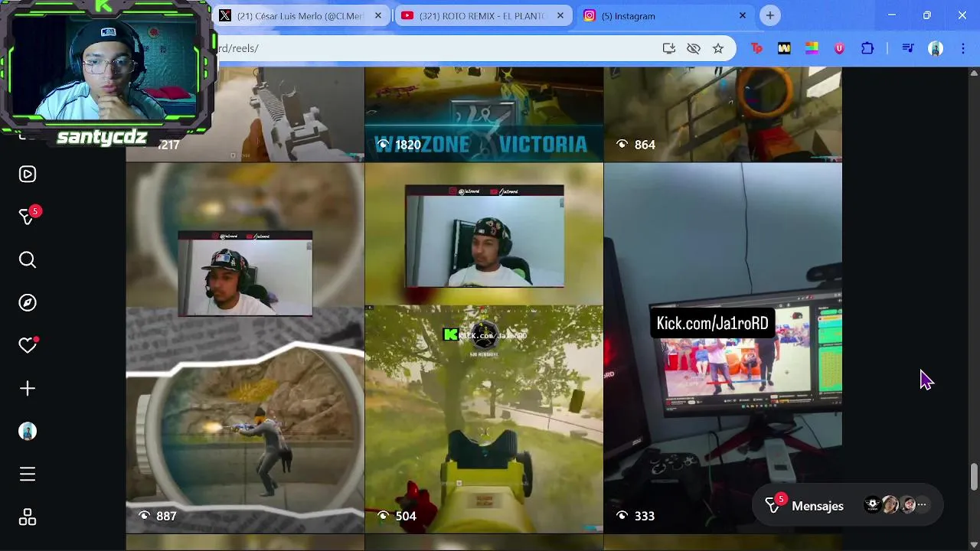Open profile avatar in Instagram sidebar
The image size is (980, 551).
(x=28, y=432)
